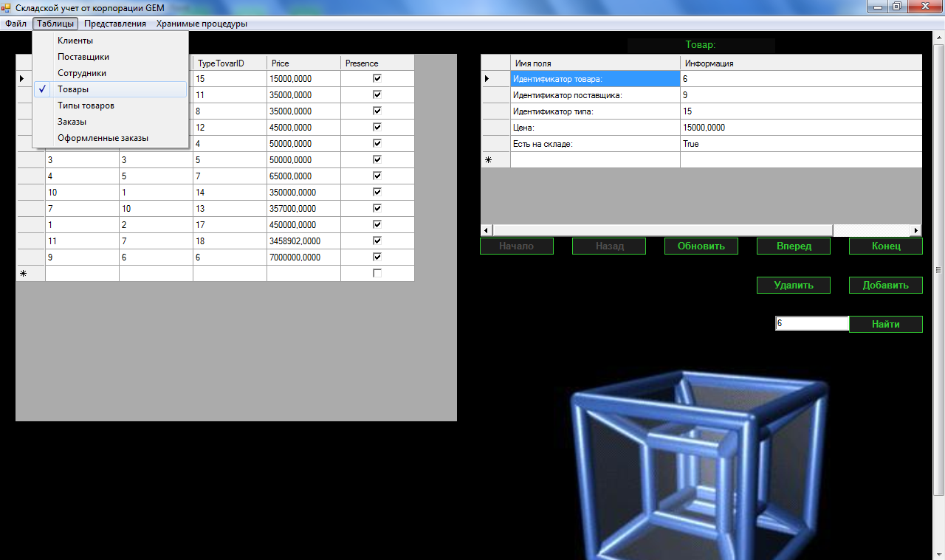Go to next record with Вперед
Screen dimensions: 945x560
(794, 246)
